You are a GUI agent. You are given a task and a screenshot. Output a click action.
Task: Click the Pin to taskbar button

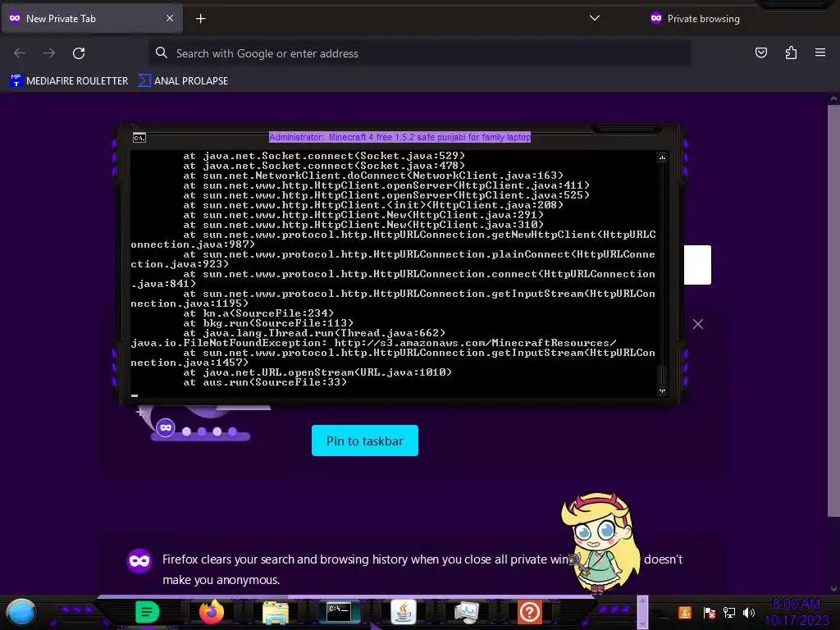pos(365,441)
